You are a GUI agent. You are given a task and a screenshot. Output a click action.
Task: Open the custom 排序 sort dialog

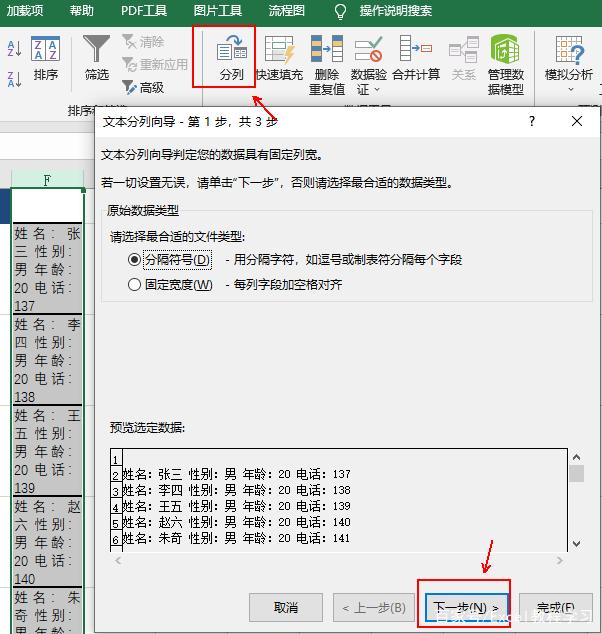click(45, 59)
